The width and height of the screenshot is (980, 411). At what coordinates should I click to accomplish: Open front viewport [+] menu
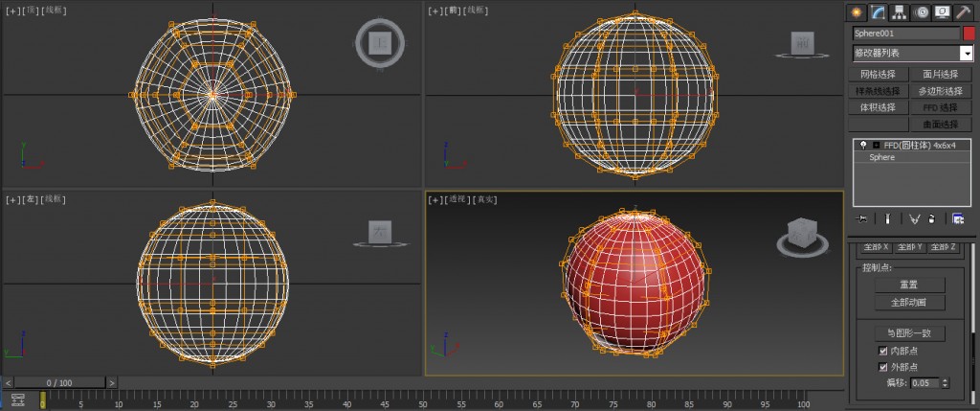pos(435,10)
